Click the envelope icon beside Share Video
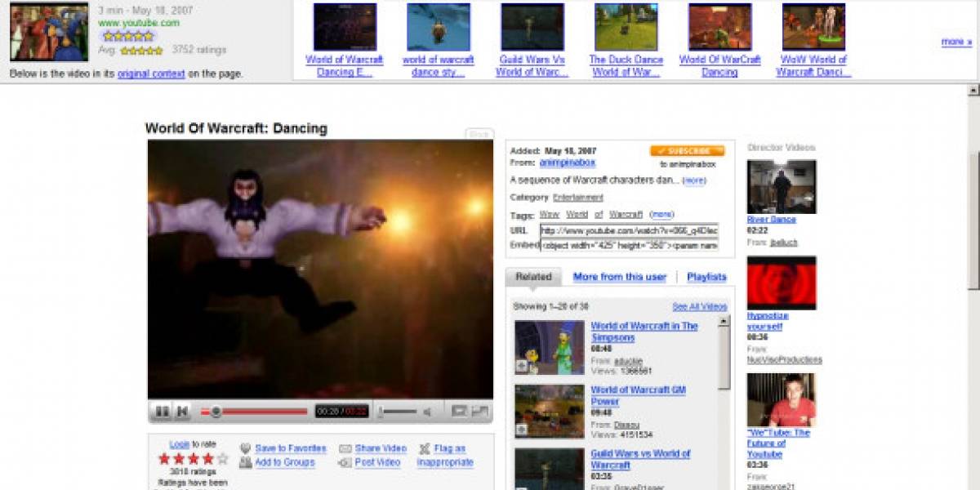This screenshot has width=980, height=490. [345, 448]
